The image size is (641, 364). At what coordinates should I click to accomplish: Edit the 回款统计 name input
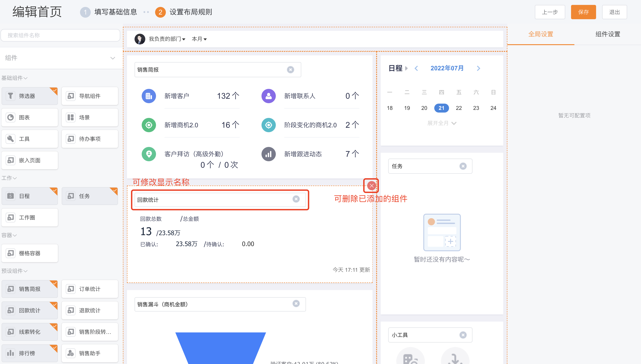pos(220,199)
